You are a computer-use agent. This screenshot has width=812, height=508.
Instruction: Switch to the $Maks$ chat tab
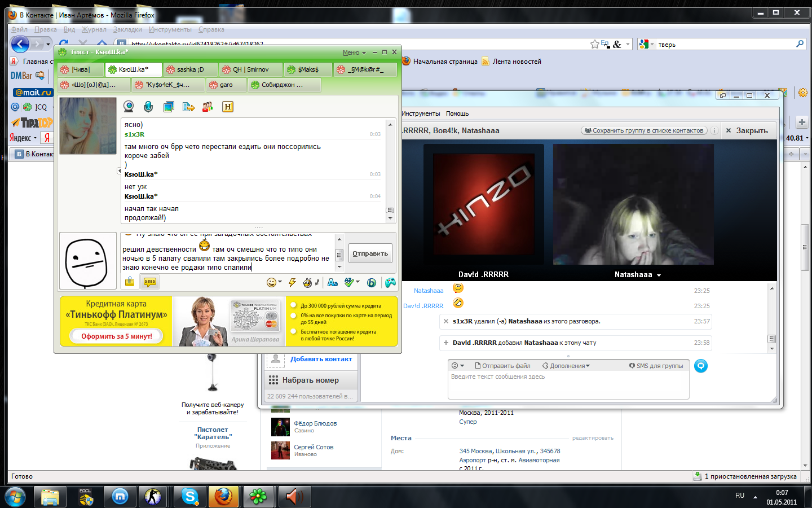click(x=308, y=69)
